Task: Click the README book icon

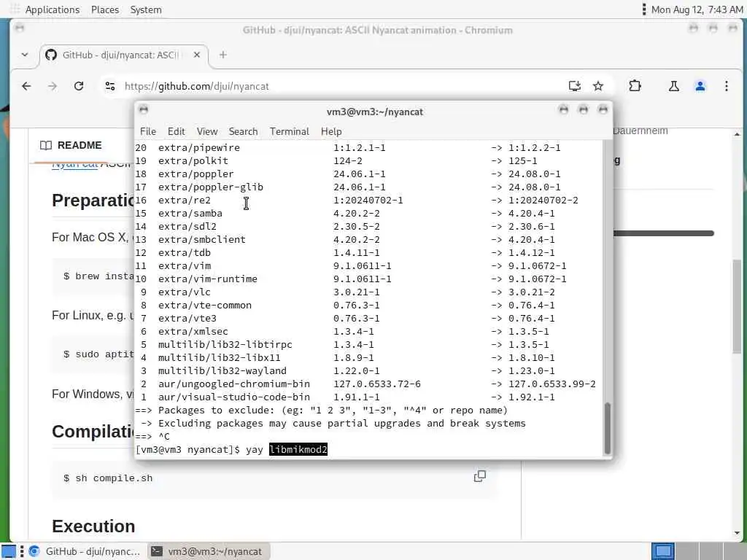Action: 46,145
